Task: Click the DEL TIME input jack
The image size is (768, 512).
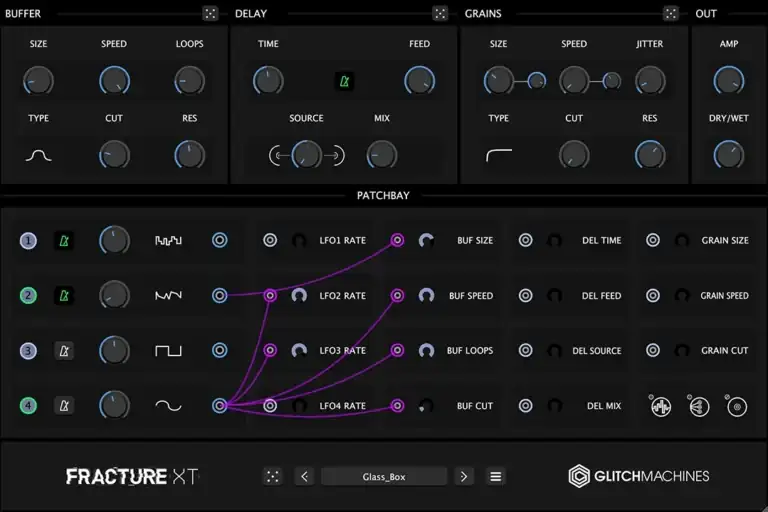Action: 526,240
